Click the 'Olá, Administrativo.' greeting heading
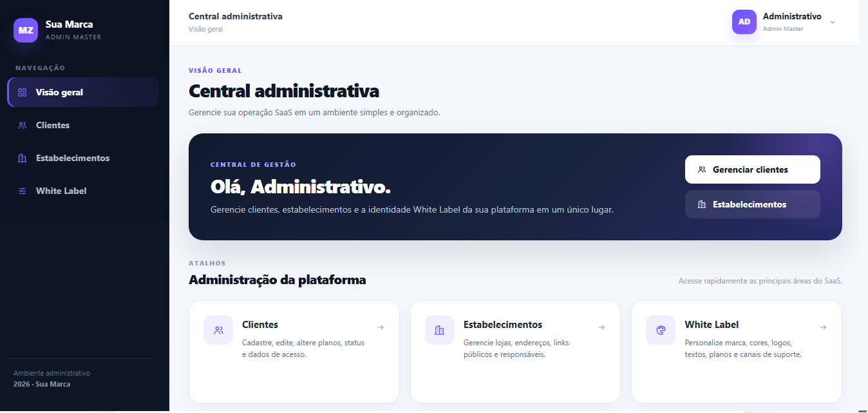The width and height of the screenshot is (868, 413). [x=301, y=187]
